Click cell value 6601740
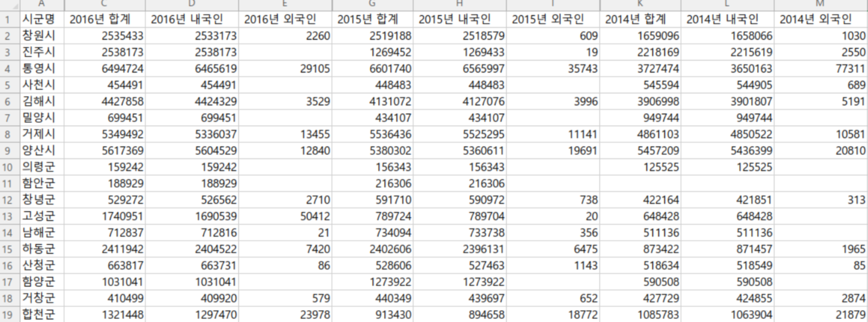The width and height of the screenshot is (868, 322). click(x=373, y=68)
